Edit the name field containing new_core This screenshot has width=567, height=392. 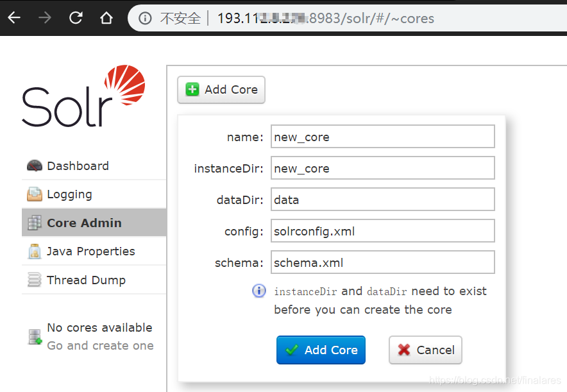pyautogui.click(x=382, y=137)
